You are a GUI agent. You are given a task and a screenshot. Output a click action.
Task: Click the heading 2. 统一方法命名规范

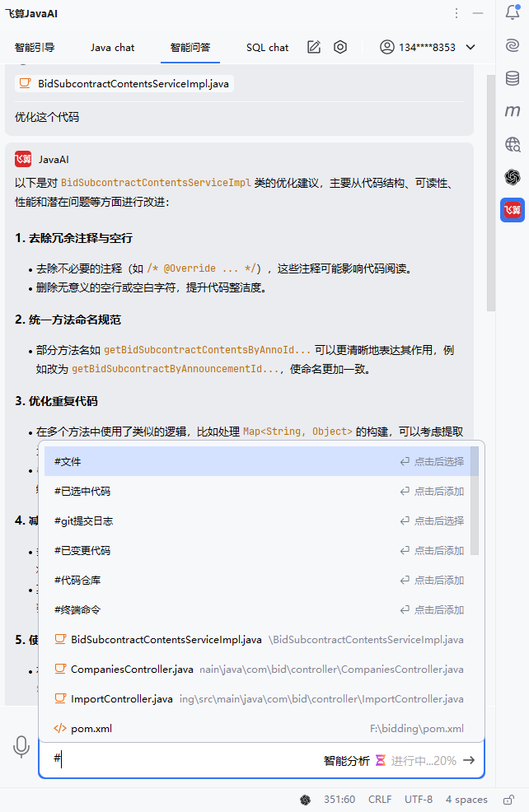(x=68, y=320)
